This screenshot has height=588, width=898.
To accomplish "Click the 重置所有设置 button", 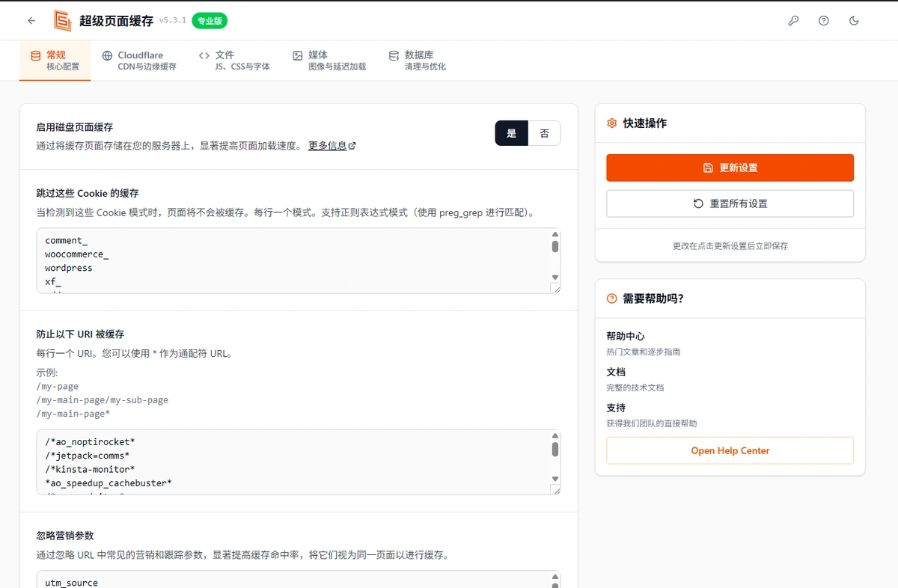I will click(x=730, y=203).
